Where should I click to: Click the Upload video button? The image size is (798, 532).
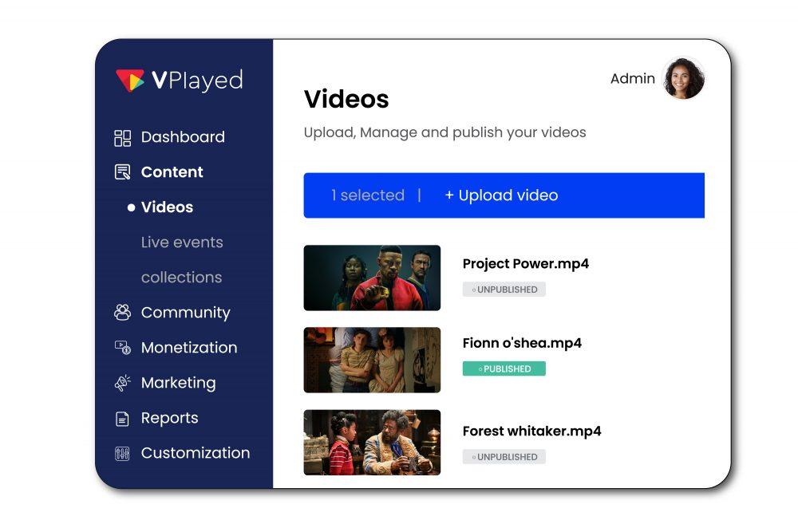pos(500,195)
